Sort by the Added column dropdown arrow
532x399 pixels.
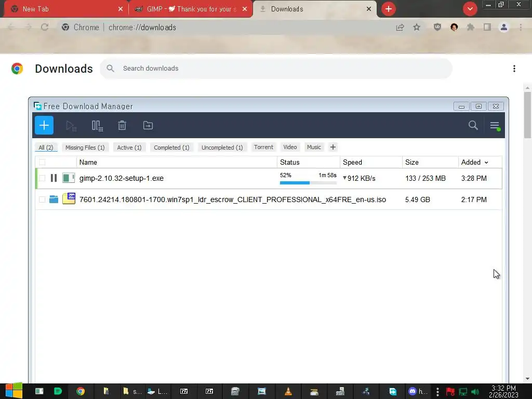coord(486,163)
